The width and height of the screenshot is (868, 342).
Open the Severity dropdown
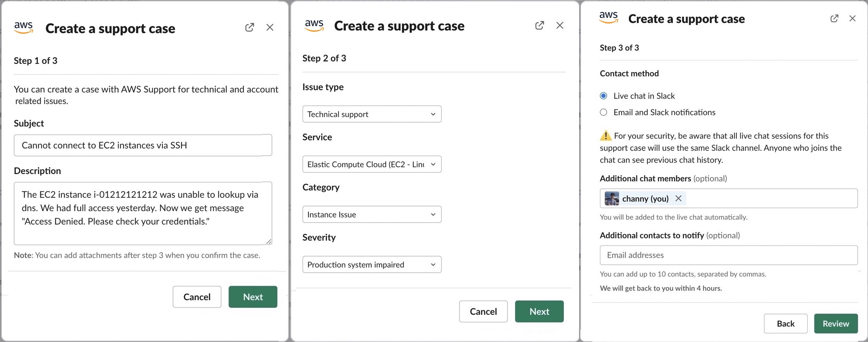click(372, 264)
